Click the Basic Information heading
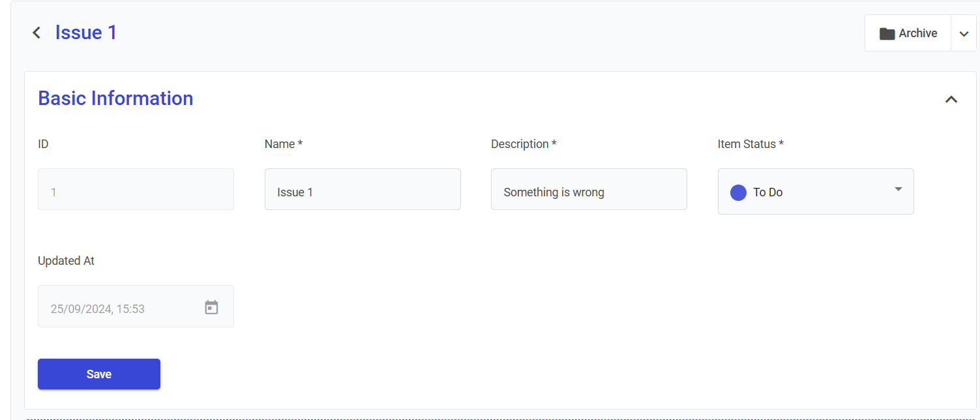Image resolution: width=980 pixels, height=420 pixels. click(x=115, y=98)
